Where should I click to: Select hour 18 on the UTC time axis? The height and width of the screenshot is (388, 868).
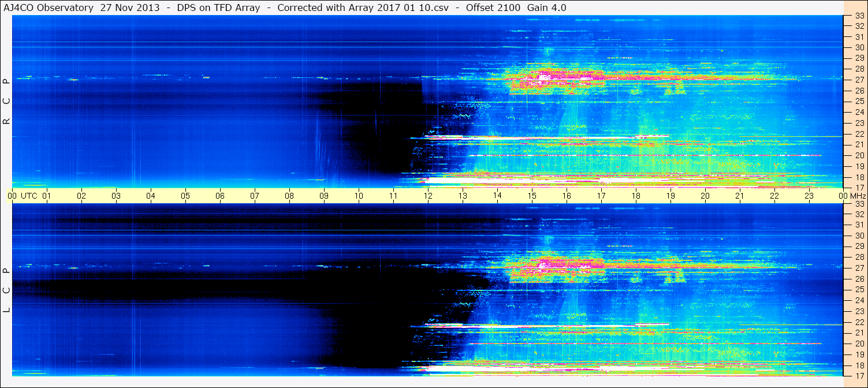point(636,196)
